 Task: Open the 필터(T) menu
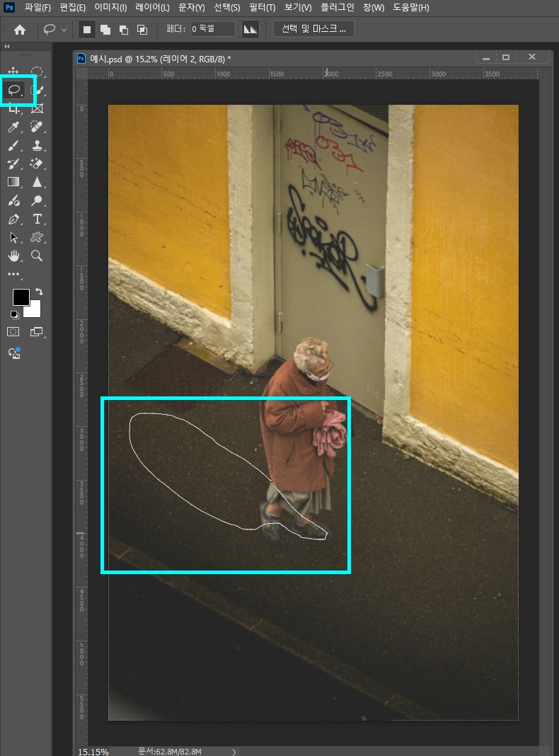tap(263, 7)
